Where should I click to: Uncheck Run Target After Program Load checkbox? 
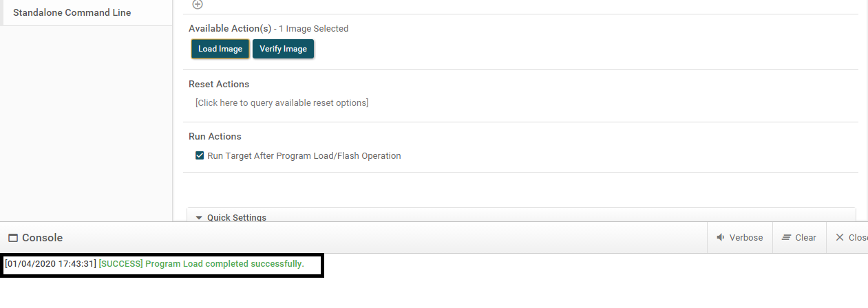point(200,156)
